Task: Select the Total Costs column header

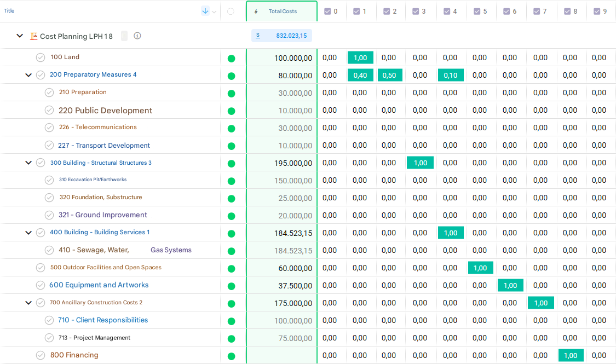Action: [283, 11]
